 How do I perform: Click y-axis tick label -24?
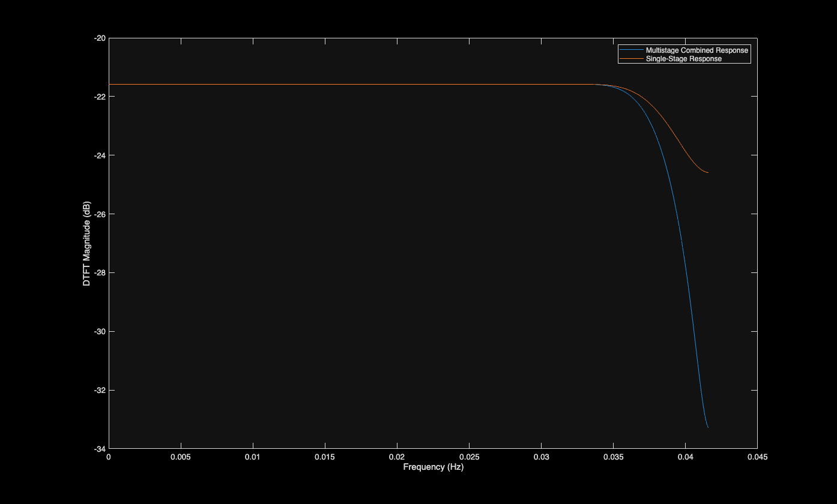coord(99,155)
